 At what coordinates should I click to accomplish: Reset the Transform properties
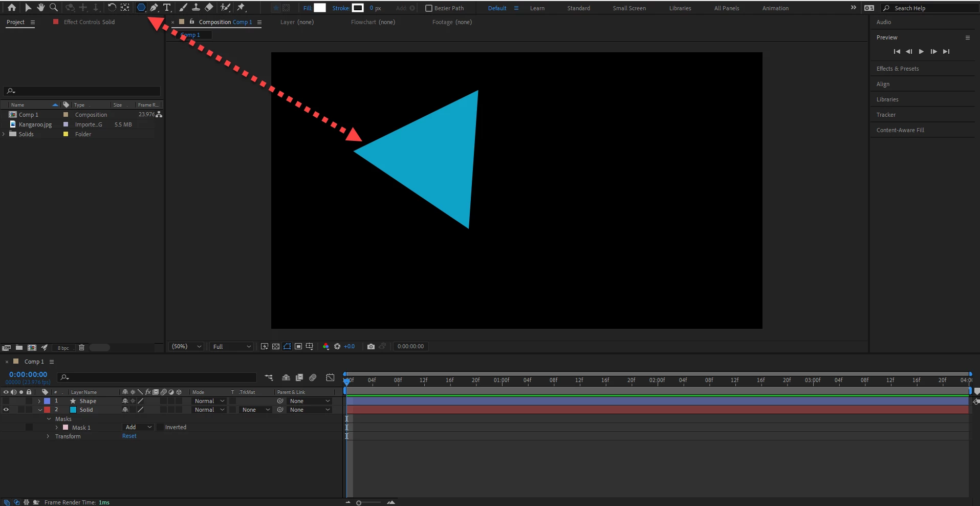[x=129, y=436]
